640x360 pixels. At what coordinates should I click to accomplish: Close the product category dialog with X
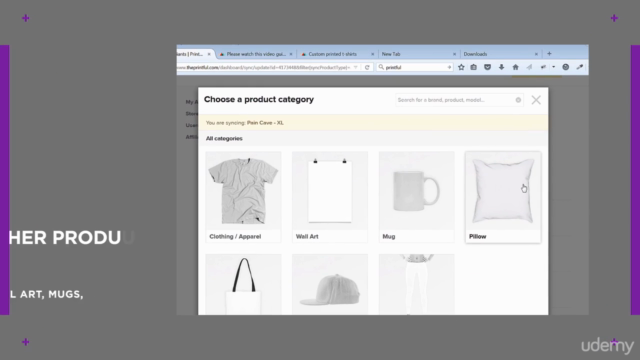[536, 100]
